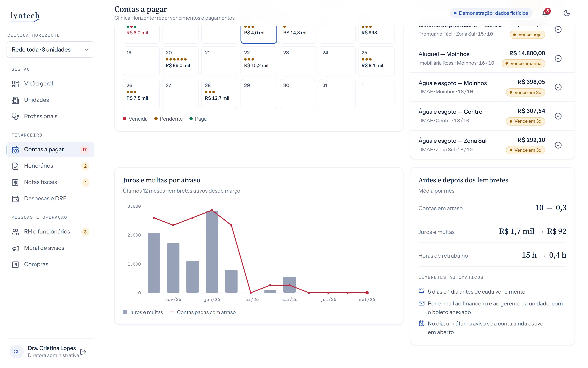Screen dimensions: 588x368
Task: Toggle dark mode moon icon
Action: pyautogui.click(x=567, y=13)
